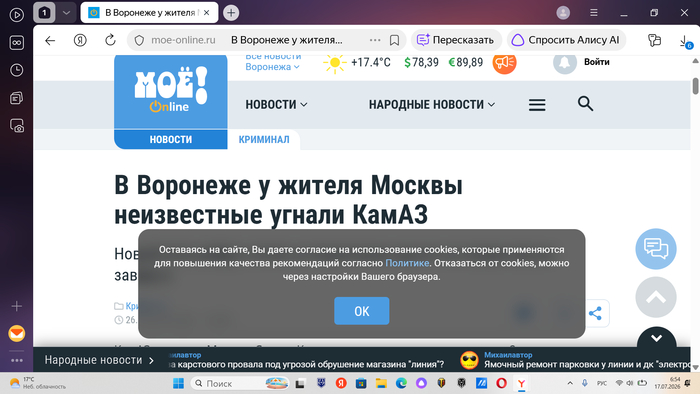Click the Пересказать button

[456, 40]
